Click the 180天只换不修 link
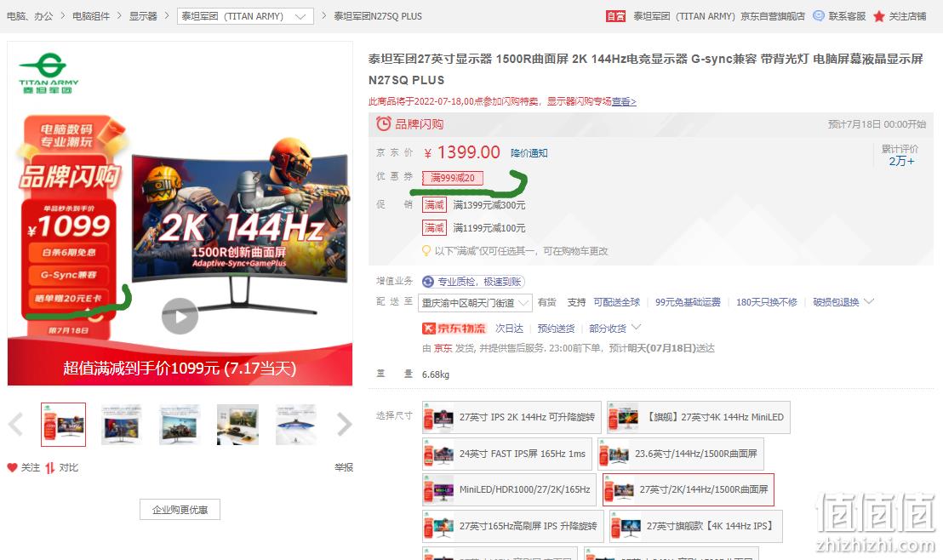 coord(767,302)
